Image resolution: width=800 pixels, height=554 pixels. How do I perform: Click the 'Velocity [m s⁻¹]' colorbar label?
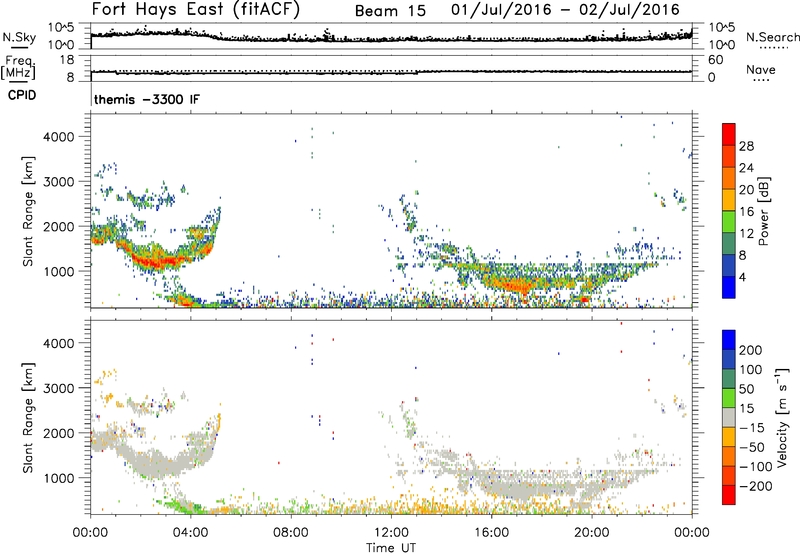coord(781,417)
